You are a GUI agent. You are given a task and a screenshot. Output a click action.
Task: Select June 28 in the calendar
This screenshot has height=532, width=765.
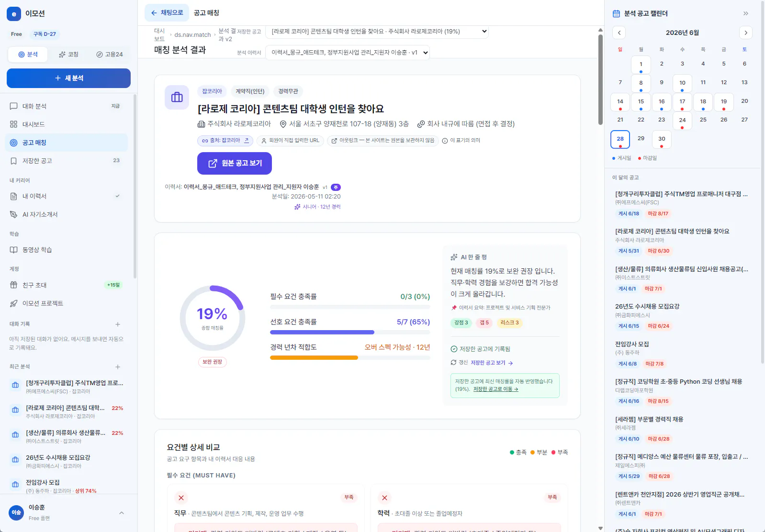(x=620, y=139)
